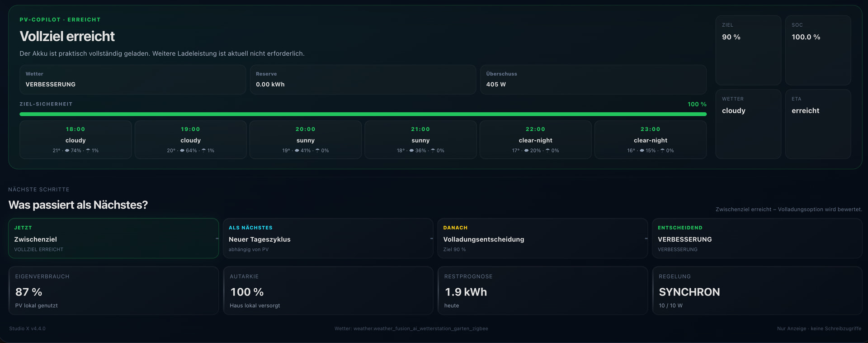
Task: Open the RESTPROGNOSE 1.9 kWh card
Action: pyautogui.click(x=542, y=291)
